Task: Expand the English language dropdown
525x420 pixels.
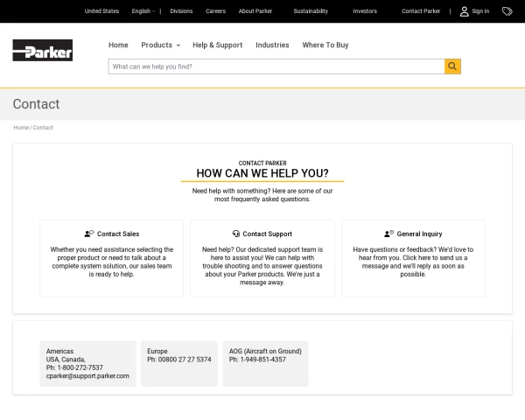Action: point(143,11)
